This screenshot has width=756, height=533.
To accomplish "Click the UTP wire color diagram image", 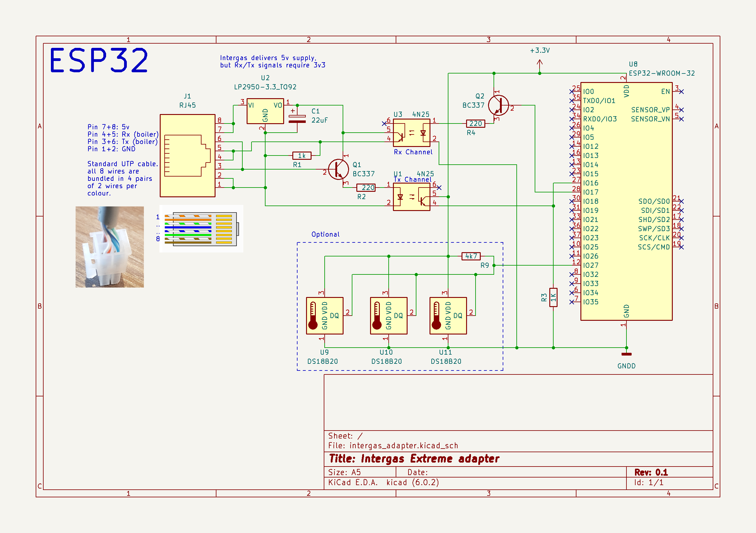I will tap(201, 229).
